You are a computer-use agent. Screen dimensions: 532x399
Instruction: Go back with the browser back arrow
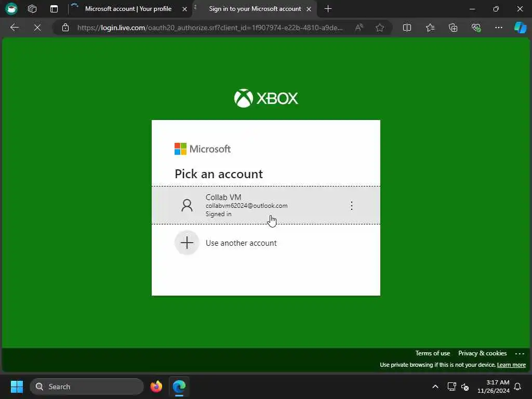click(x=14, y=28)
